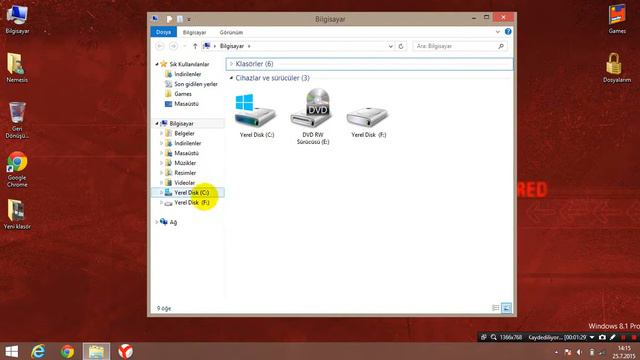Click the back navigation arrow
This screenshot has height=360, width=640.
pos(160,46)
